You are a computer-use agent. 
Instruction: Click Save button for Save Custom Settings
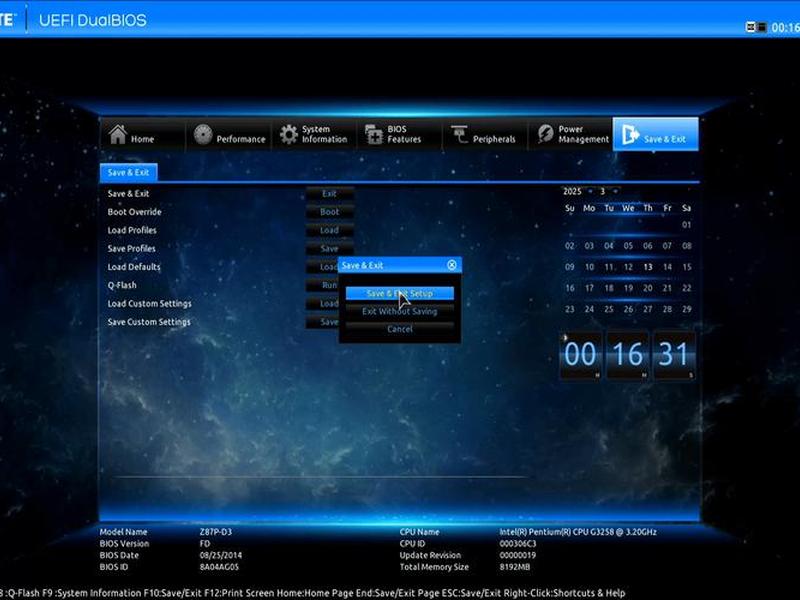tap(322, 322)
